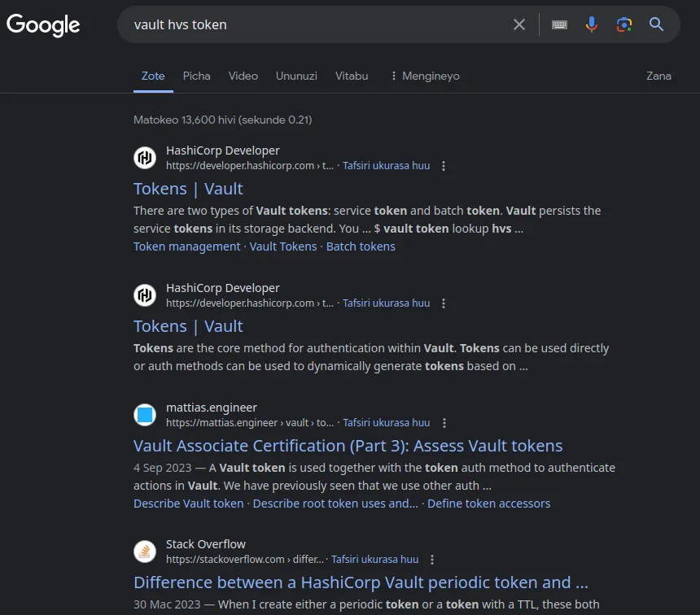
Task: Open the Define token accessors sitelink
Action: [489, 504]
